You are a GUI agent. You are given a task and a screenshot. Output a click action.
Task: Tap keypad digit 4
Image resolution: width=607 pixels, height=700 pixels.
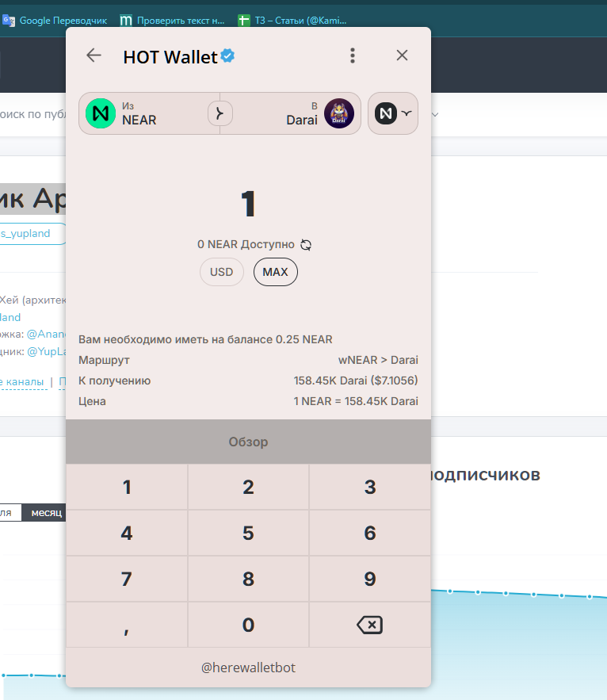(x=127, y=533)
